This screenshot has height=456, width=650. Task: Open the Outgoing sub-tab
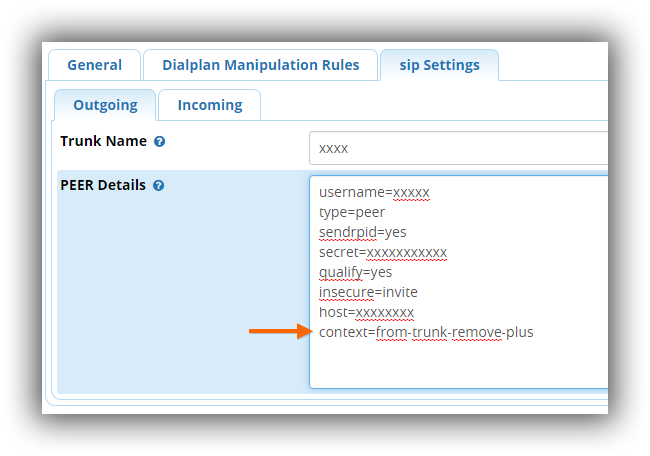[x=105, y=105]
